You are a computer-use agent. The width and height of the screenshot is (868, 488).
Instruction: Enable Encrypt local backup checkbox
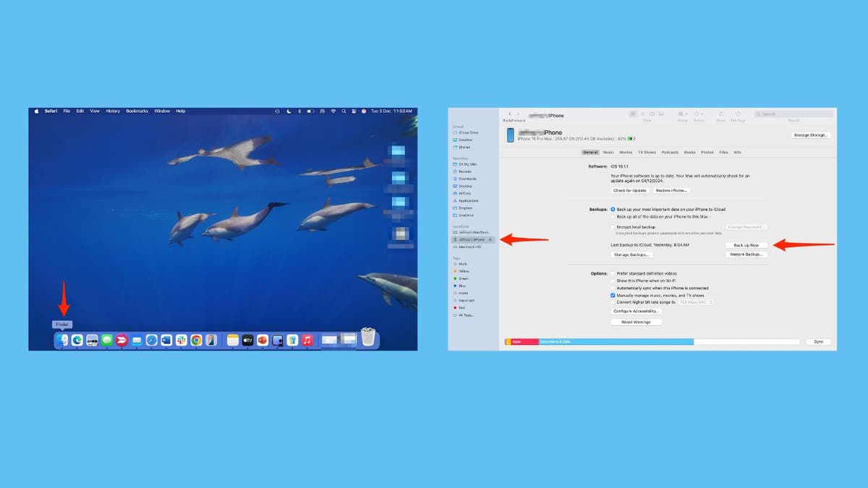tap(613, 227)
